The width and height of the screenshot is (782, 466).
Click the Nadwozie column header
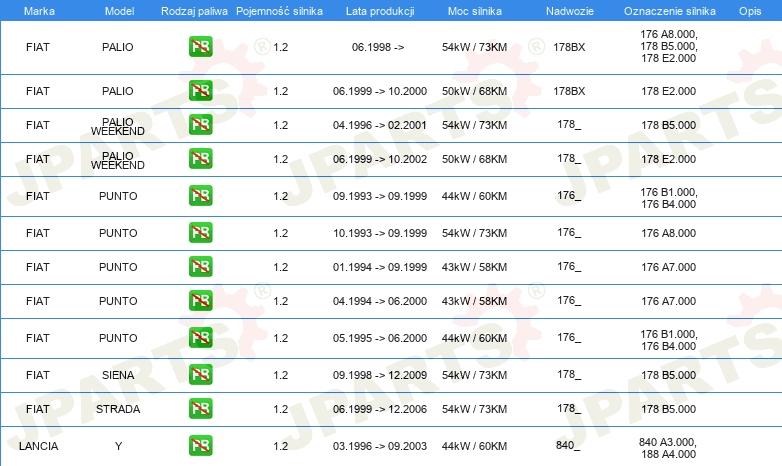point(570,11)
